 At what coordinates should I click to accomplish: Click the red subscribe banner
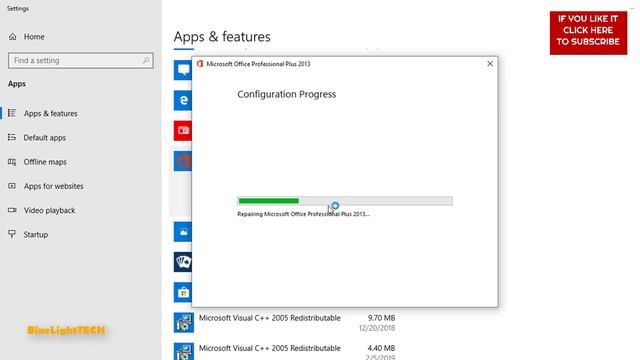coord(588,33)
